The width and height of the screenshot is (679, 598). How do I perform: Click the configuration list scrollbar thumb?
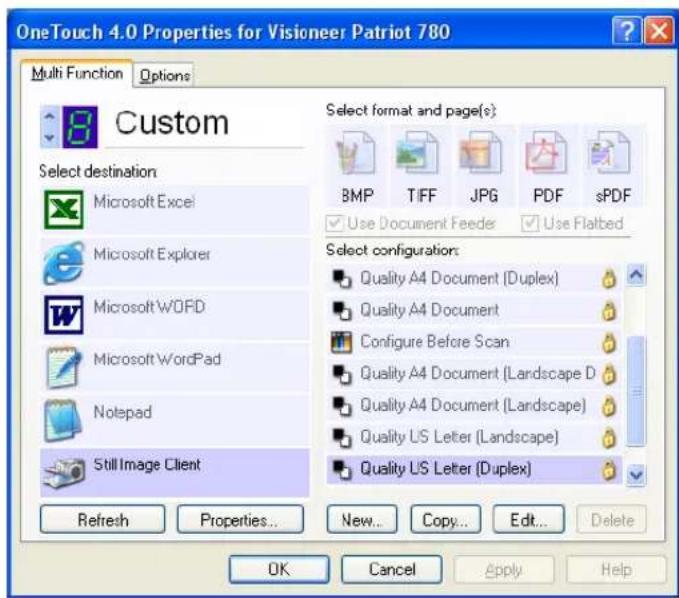tap(636, 391)
